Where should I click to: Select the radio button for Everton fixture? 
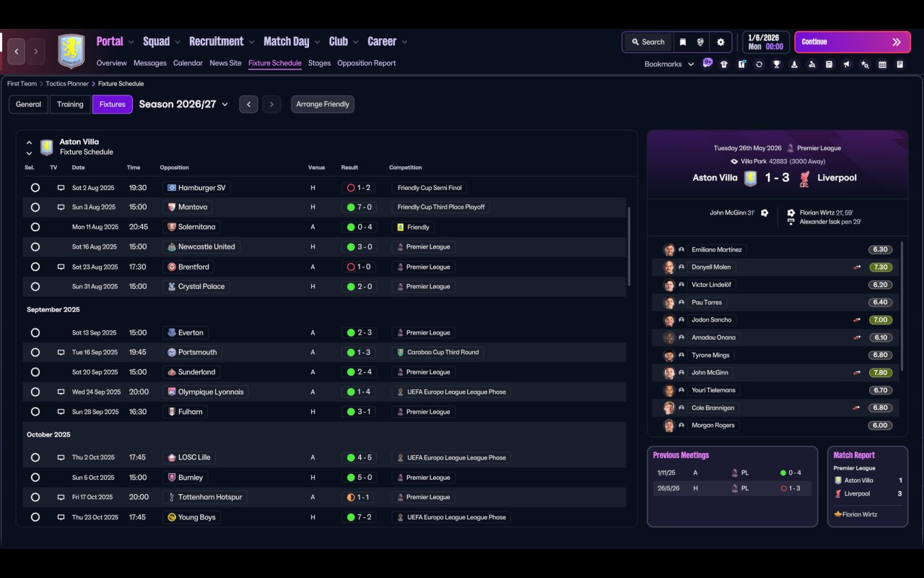(35, 333)
